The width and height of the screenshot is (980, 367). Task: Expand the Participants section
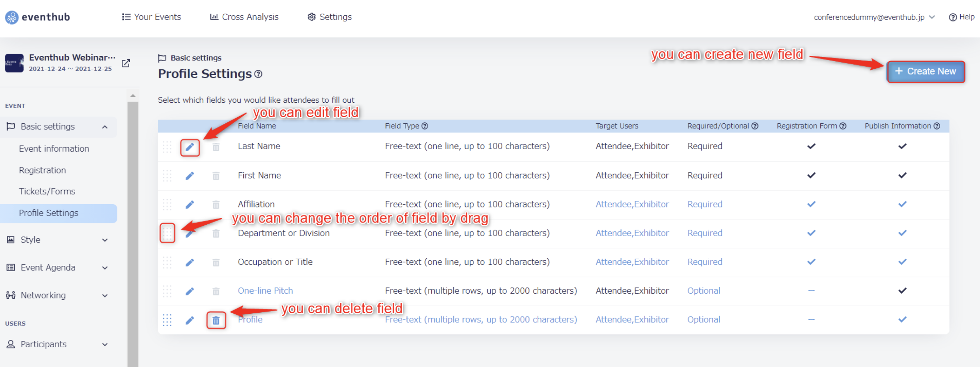105,344
